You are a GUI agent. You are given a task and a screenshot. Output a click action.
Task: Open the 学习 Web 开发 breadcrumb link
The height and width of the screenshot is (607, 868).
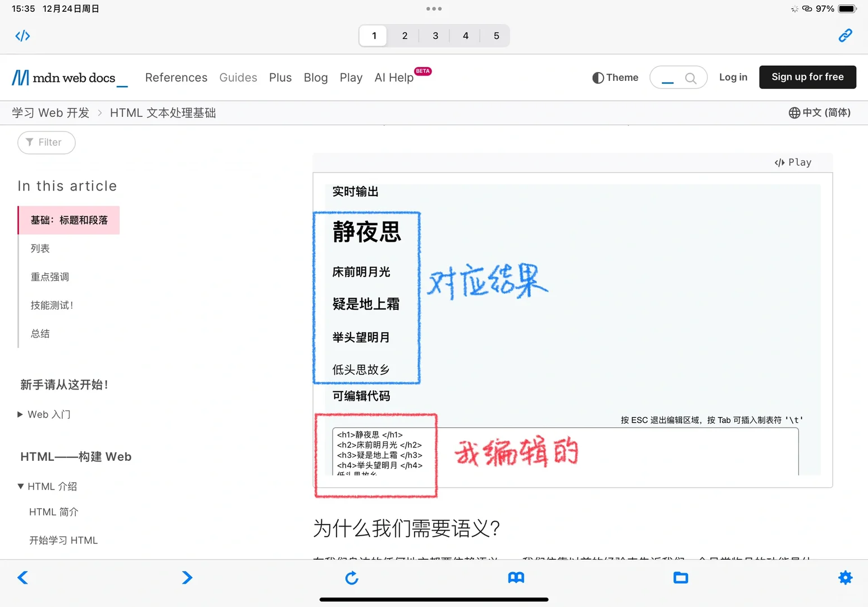tap(50, 112)
